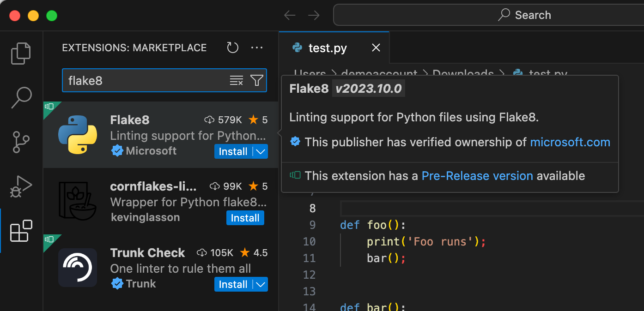Open the Explorer view icon
Image resolution: width=644 pixels, height=311 pixels.
tap(21, 53)
